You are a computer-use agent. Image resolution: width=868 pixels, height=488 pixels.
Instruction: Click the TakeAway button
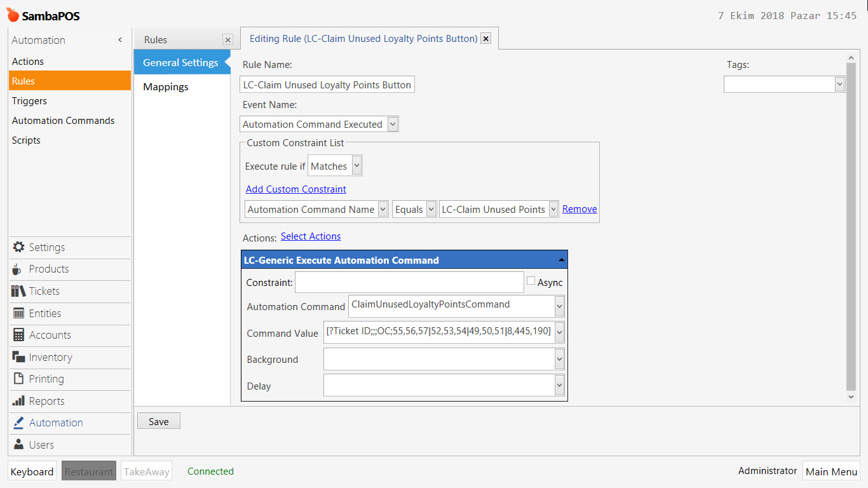click(x=146, y=471)
